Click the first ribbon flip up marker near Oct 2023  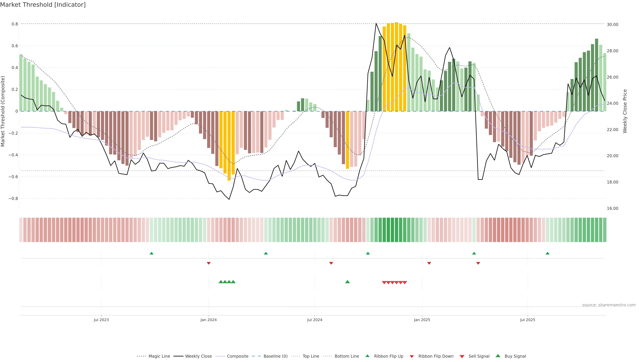pyautogui.click(x=151, y=253)
